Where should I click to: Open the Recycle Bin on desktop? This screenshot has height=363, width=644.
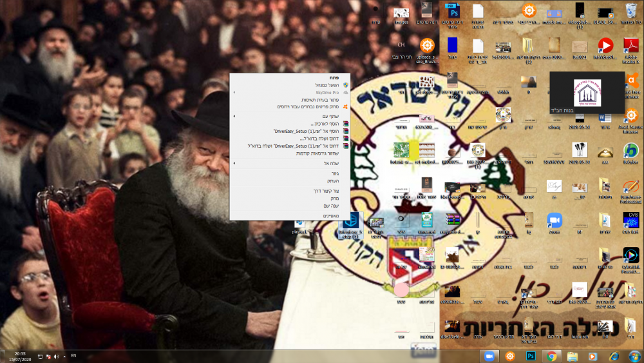630,12
